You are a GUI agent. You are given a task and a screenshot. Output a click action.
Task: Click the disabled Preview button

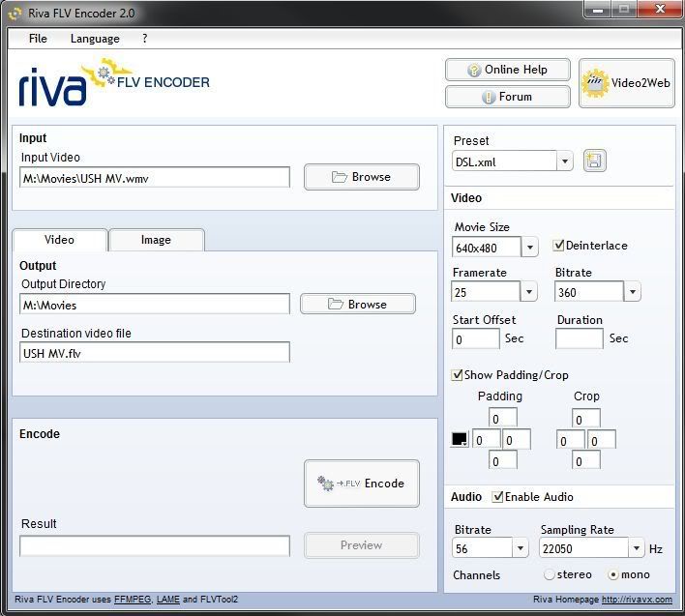point(361,544)
